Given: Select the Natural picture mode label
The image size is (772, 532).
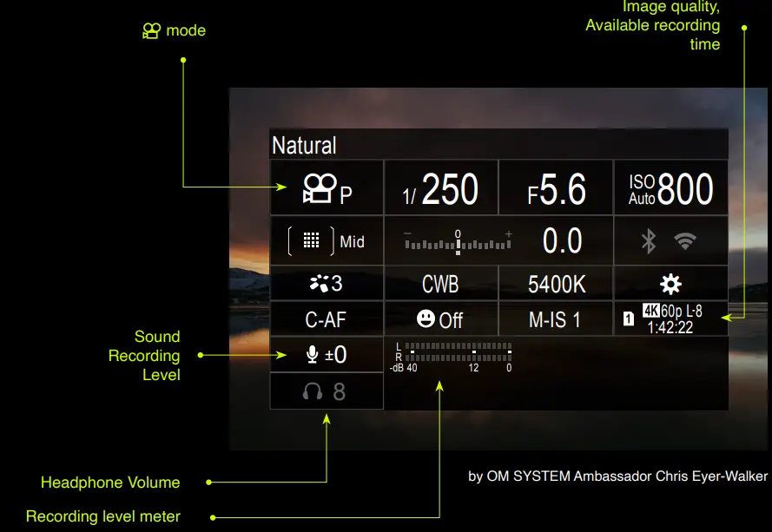Looking at the screenshot, I should pos(304,146).
